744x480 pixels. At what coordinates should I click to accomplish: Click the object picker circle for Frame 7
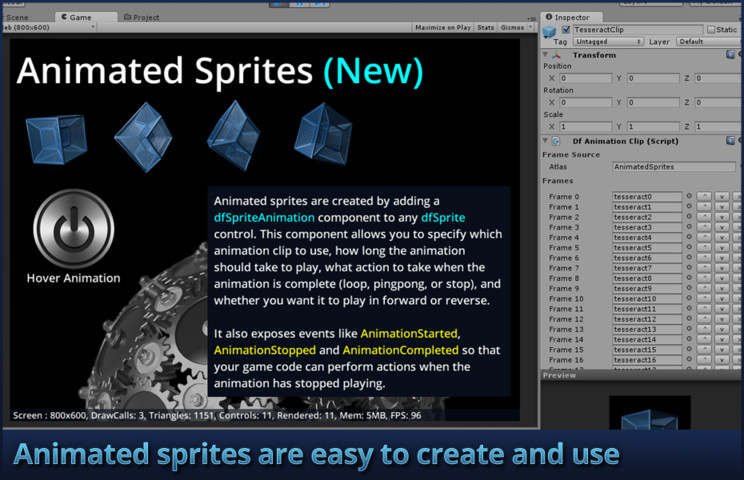click(689, 268)
